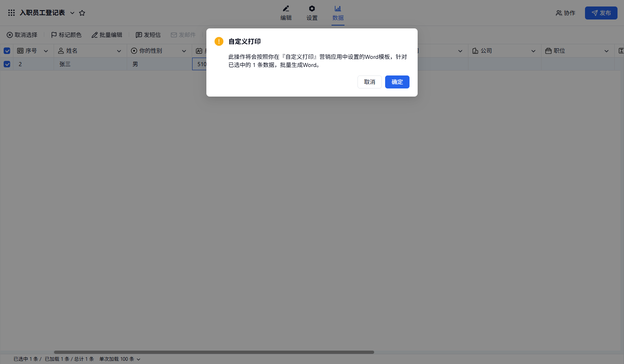Expand the 姓名 column dropdown
The image size is (624, 364).
(119, 51)
